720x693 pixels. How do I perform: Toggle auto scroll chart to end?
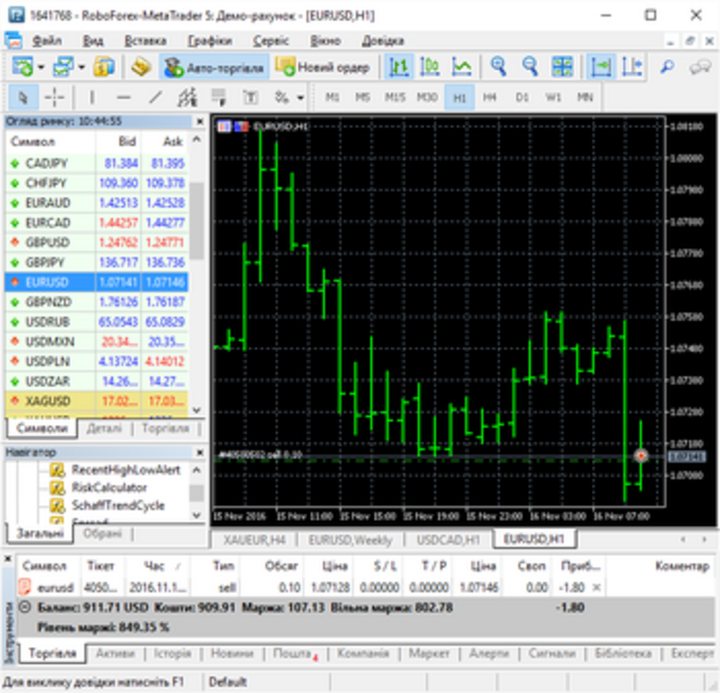(x=601, y=67)
